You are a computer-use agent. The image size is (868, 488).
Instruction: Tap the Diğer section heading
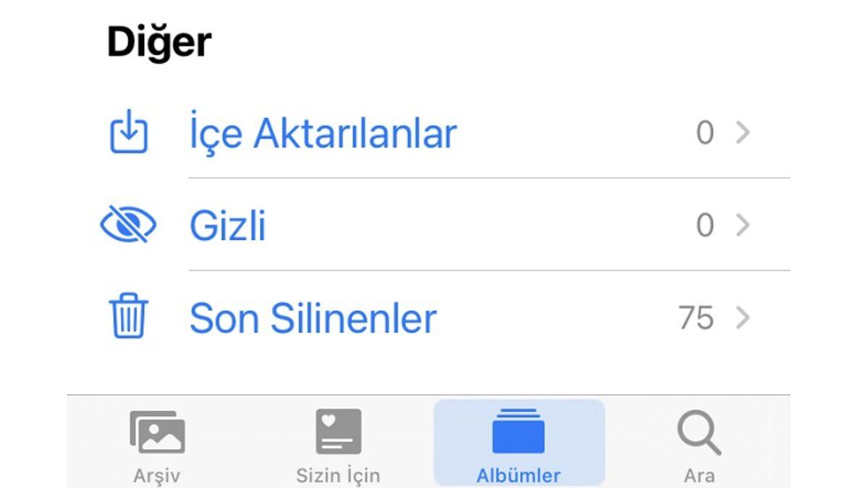tap(158, 40)
